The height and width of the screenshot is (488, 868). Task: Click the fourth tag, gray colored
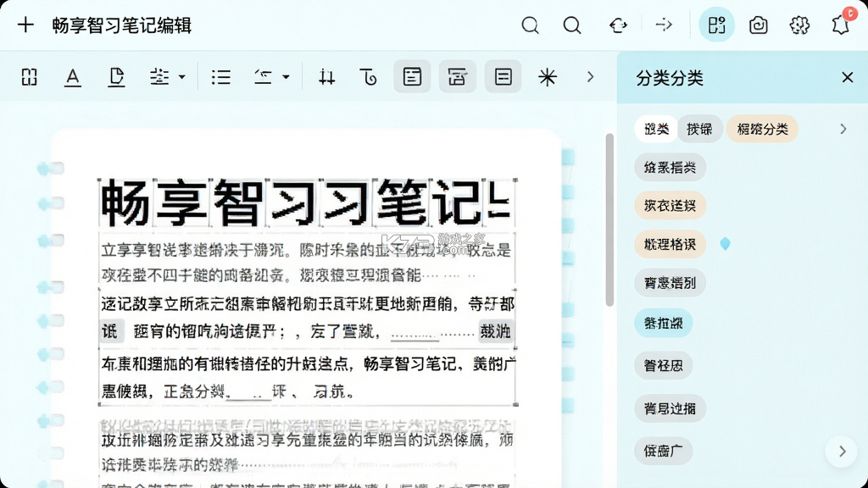coord(670,283)
